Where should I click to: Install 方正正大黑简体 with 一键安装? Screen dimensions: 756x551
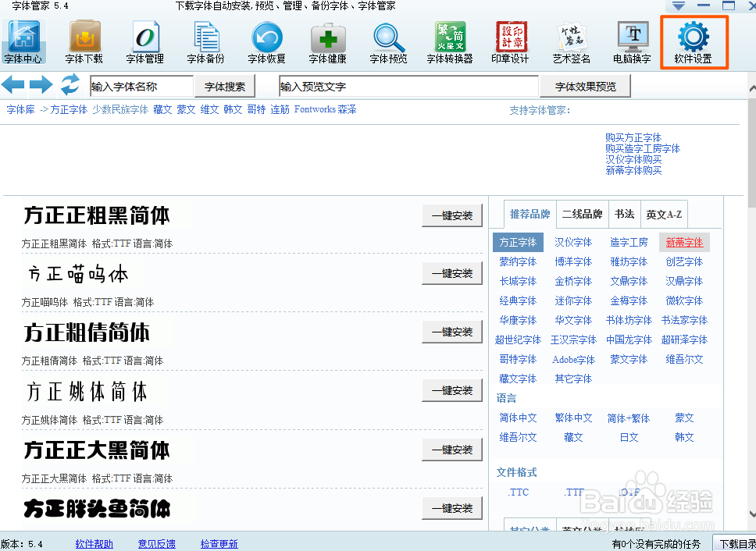coord(452,450)
